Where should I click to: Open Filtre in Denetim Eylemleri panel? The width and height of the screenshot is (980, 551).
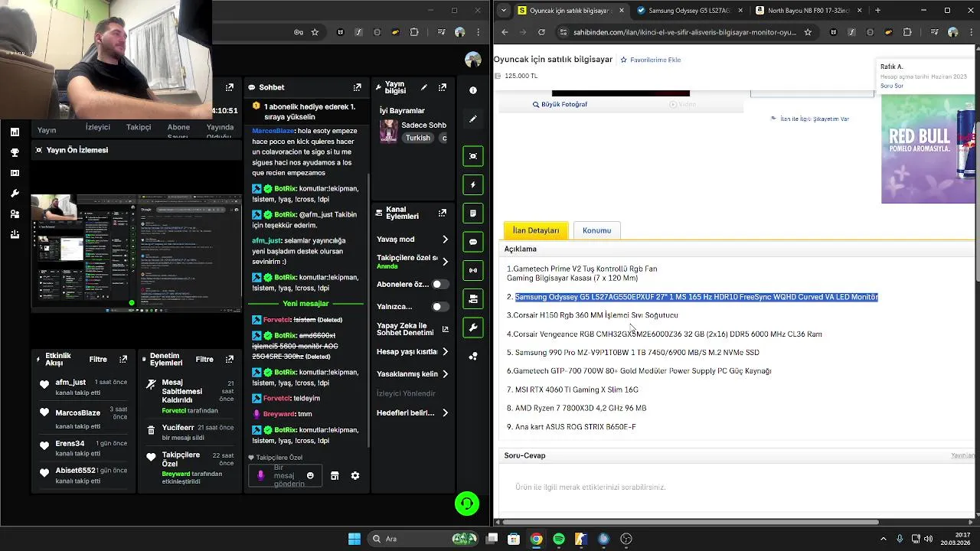click(x=204, y=359)
